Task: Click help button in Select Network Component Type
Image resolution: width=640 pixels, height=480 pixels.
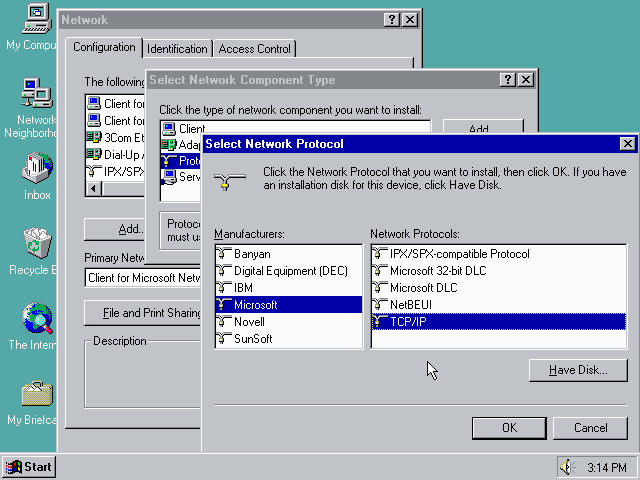Action: (508, 80)
